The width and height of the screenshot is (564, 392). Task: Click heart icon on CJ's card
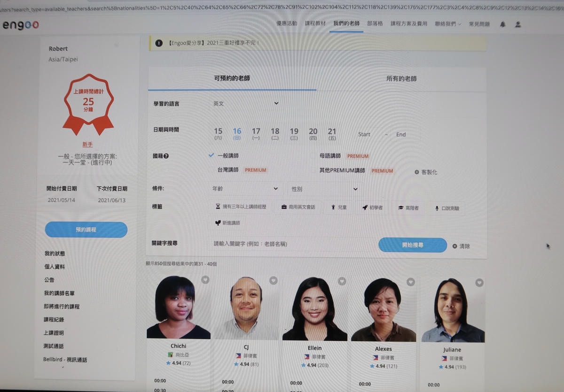273,280
